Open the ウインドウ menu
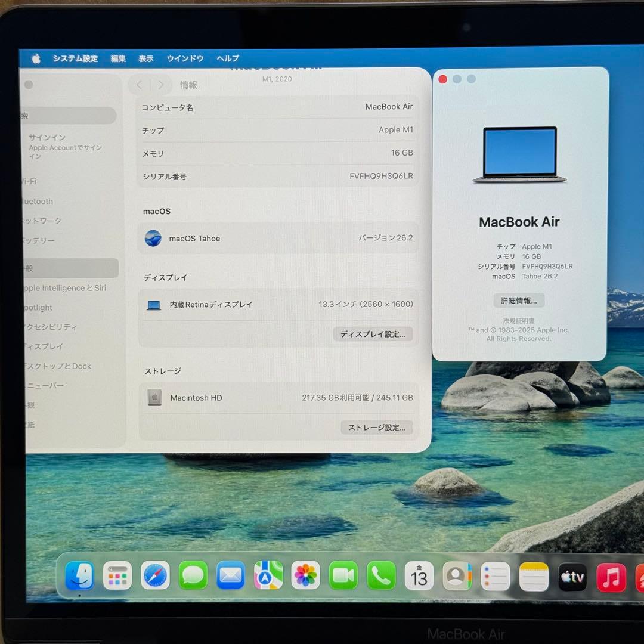 coord(185,58)
